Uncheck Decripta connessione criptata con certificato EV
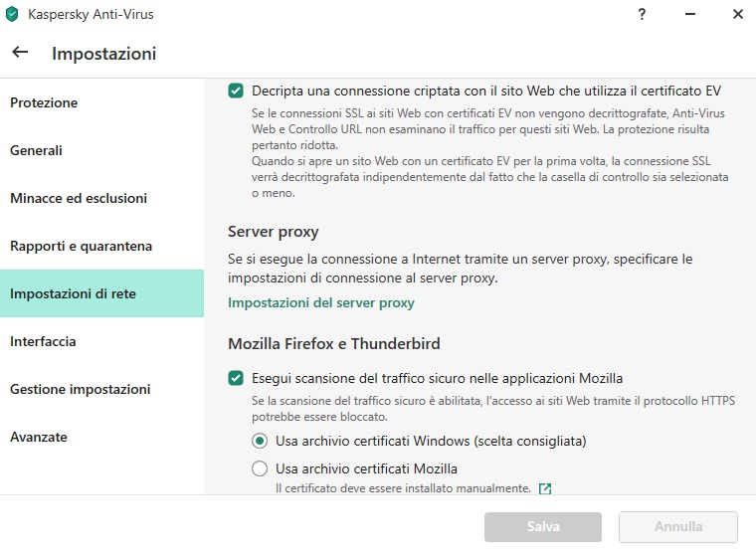This screenshot has height=559, width=756. (236, 91)
